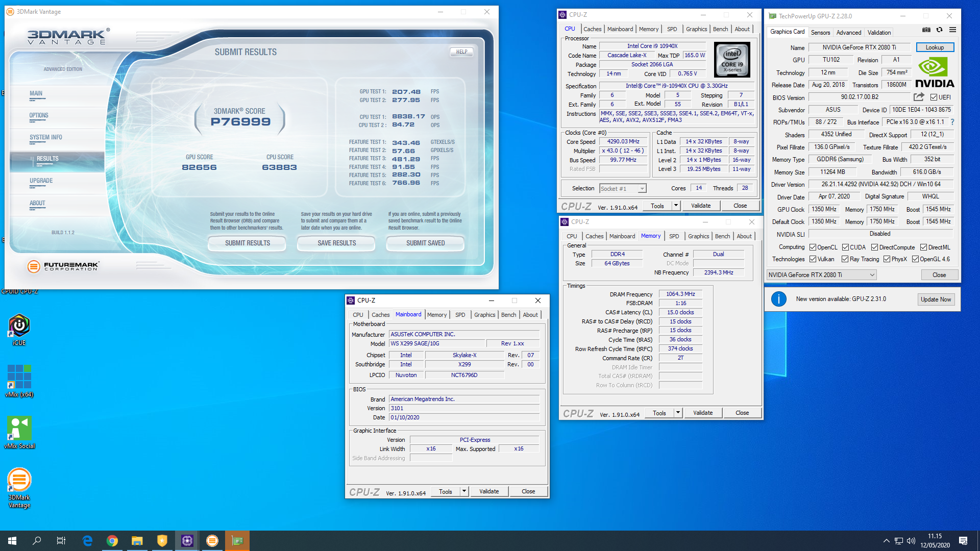Toggle the OpenCL checkbox
The height and width of the screenshot is (551, 980).
click(813, 247)
